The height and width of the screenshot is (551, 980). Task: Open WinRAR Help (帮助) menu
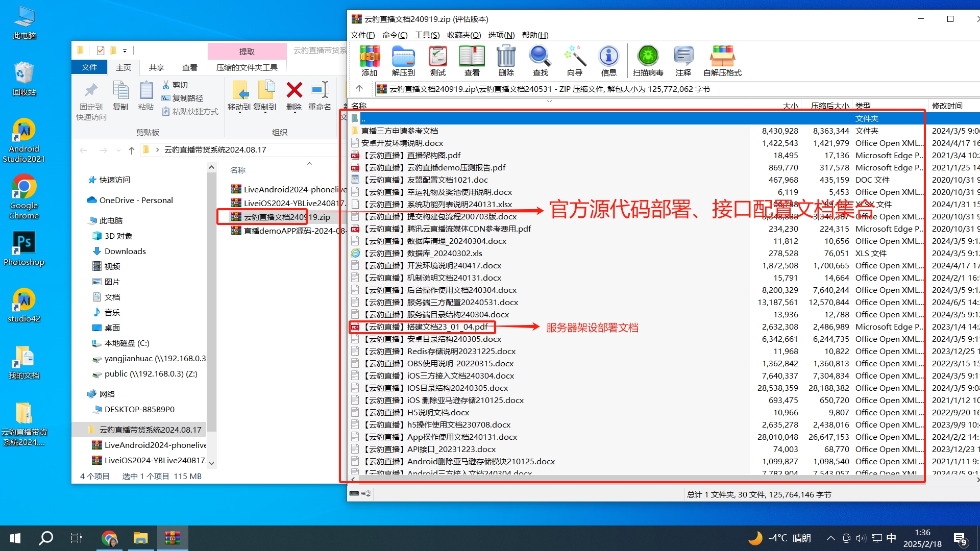pyautogui.click(x=535, y=35)
